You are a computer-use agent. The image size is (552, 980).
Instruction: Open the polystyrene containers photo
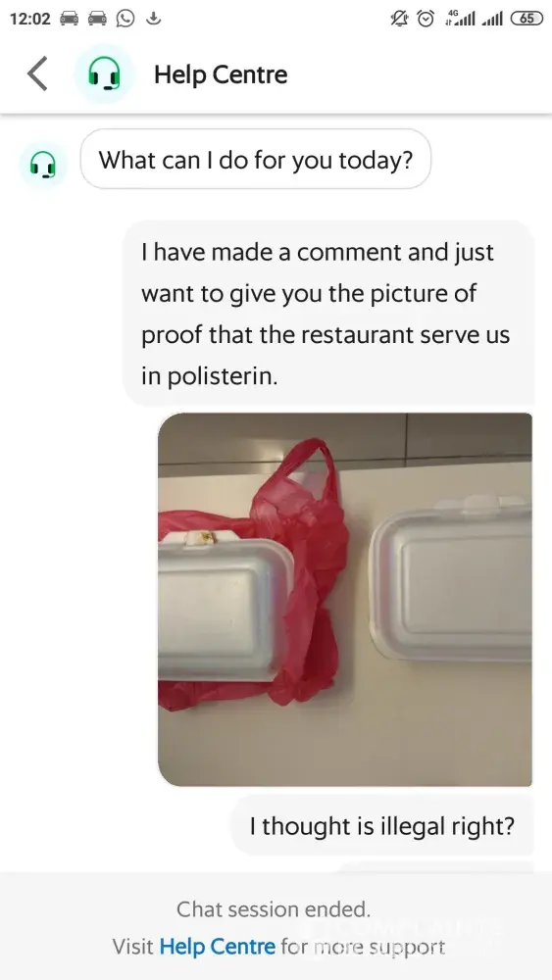345,599
